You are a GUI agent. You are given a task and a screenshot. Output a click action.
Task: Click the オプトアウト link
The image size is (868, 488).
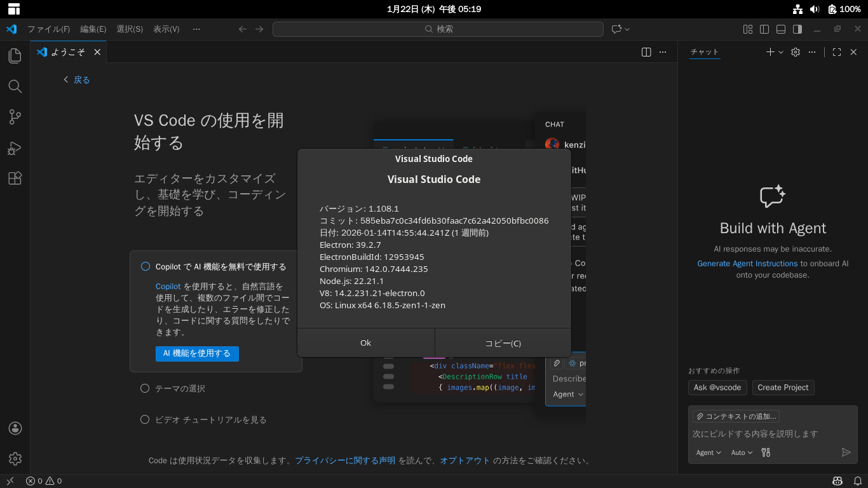(465, 461)
